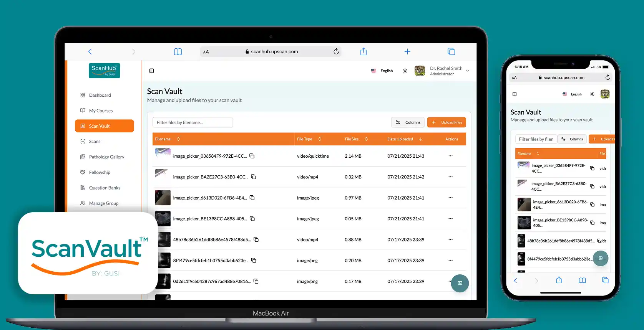644x330 pixels.
Task: Open Manage Group in sidebar
Action: pos(105,203)
